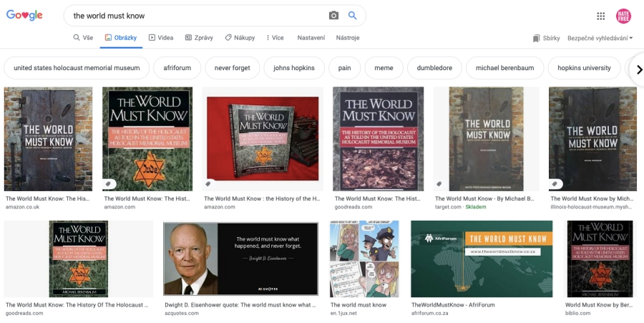The image size is (644, 323).
Task: Filter by the 'michael berenbaum' chip
Action: point(504,68)
